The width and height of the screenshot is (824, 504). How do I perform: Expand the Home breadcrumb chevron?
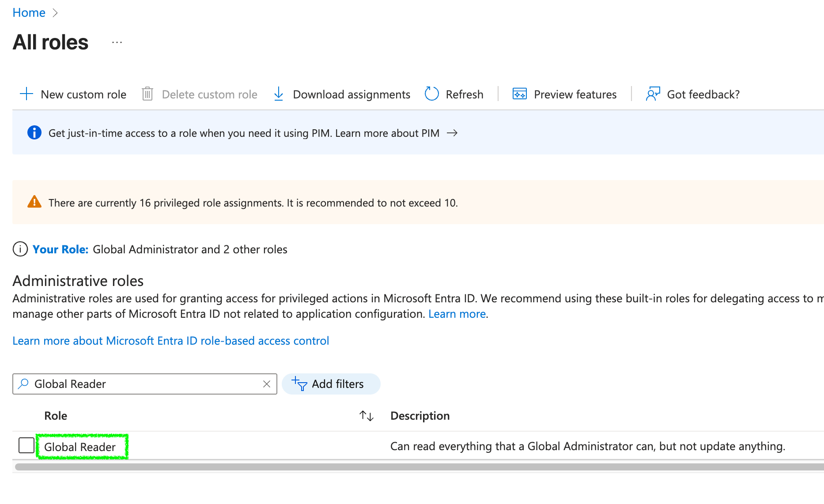tap(55, 13)
